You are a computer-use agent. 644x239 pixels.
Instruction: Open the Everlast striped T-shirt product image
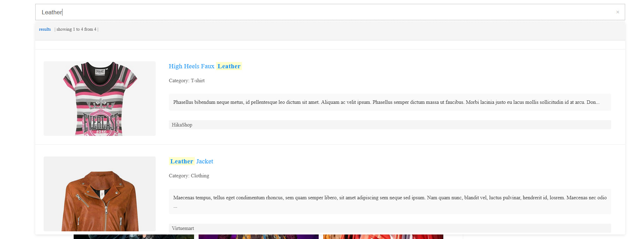tap(99, 99)
